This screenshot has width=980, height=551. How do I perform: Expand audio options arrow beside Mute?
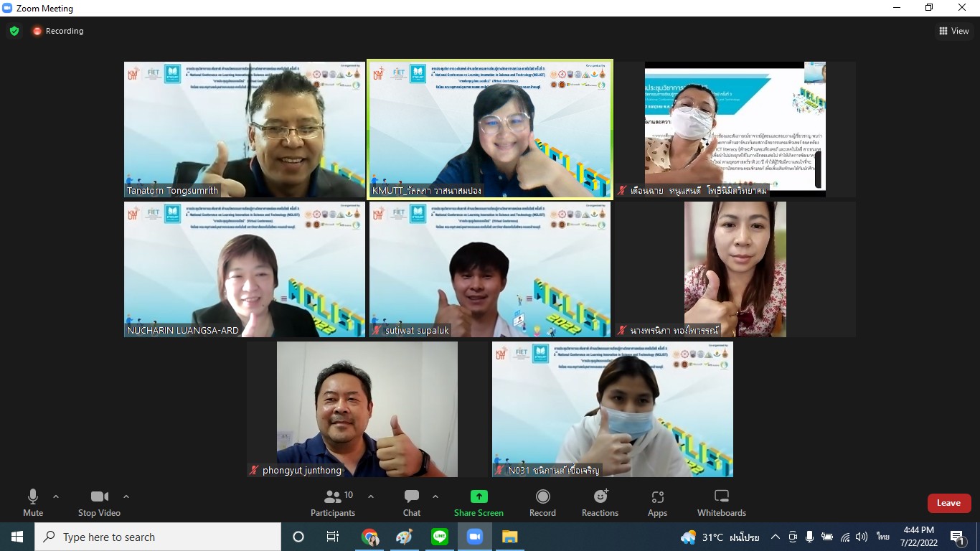click(x=56, y=496)
